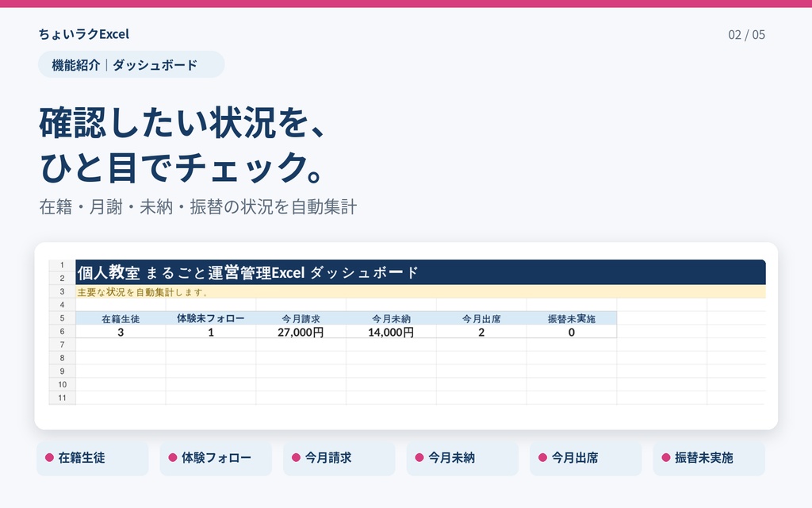Click the 今月出席 feature chip
The height and width of the screenshot is (508, 812).
click(586, 458)
